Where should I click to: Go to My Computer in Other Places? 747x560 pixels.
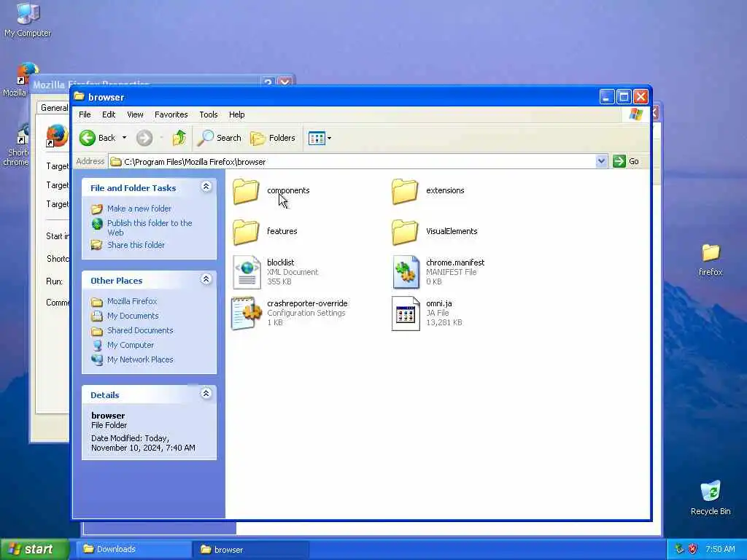coord(131,345)
